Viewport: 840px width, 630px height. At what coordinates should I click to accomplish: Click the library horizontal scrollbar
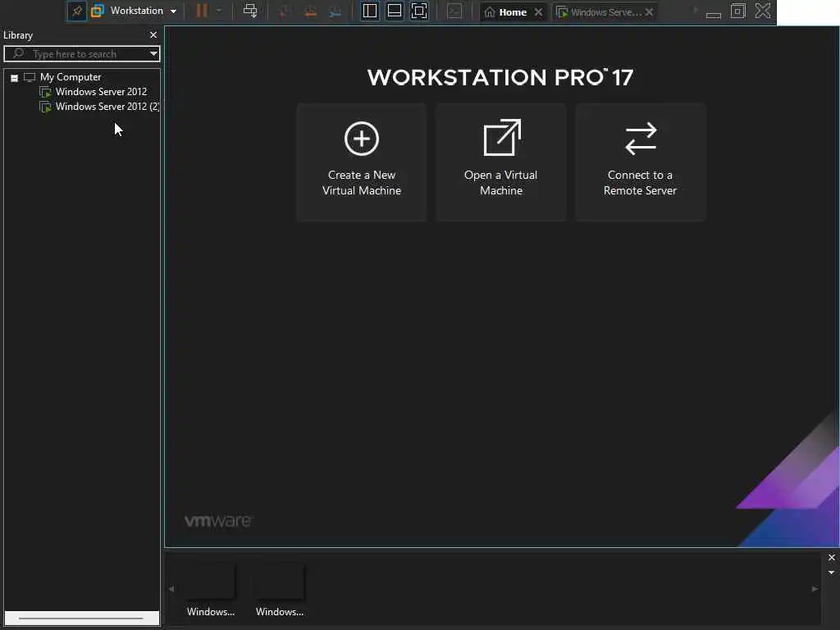(x=81, y=619)
